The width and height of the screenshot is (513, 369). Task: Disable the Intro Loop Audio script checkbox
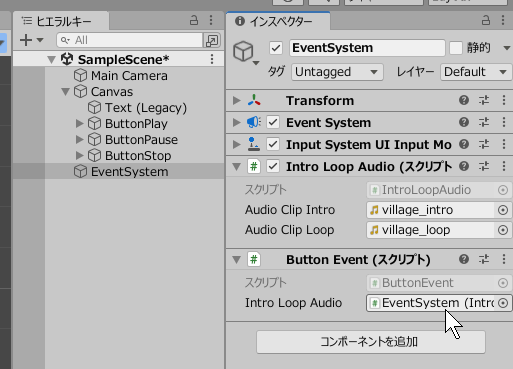tap(273, 166)
